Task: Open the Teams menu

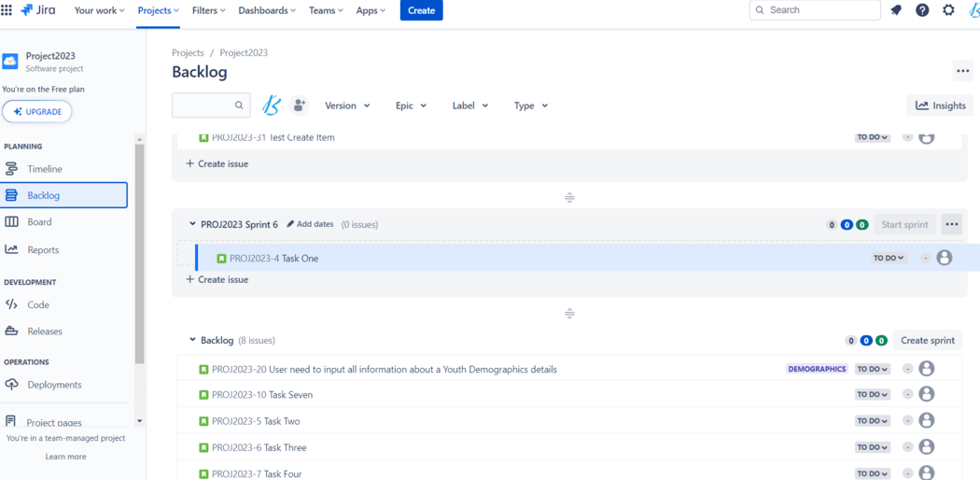Action: pyautogui.click(x=326, y=10)
